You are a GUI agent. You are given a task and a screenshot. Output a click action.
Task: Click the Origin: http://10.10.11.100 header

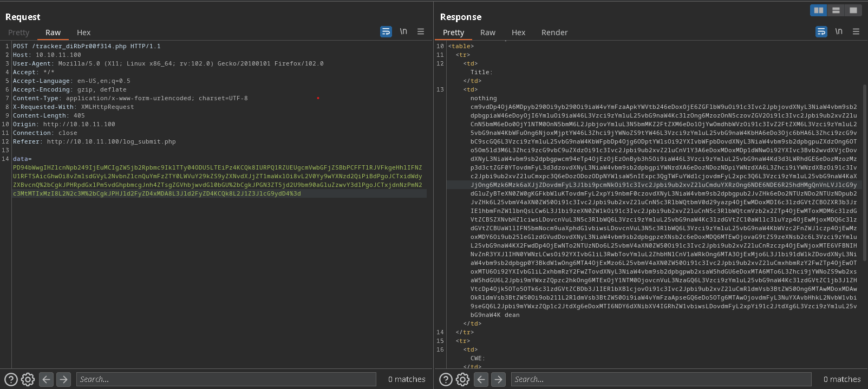point(64,124)
